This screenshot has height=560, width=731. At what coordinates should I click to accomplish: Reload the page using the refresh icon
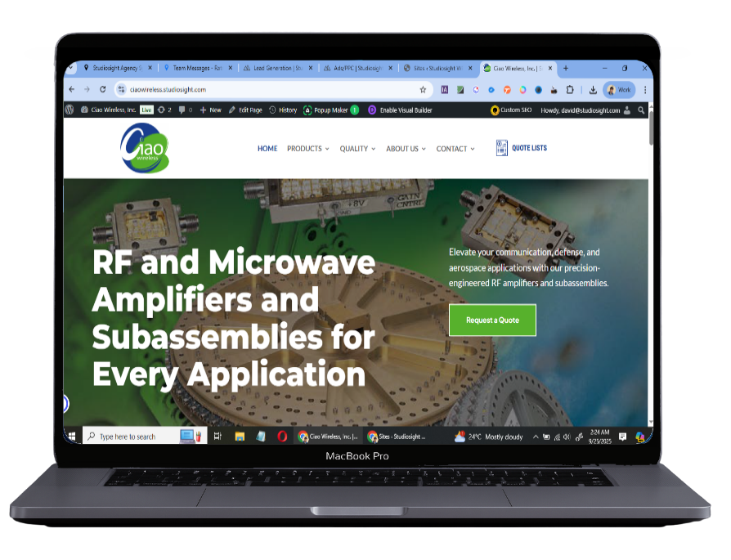point(102,90)
